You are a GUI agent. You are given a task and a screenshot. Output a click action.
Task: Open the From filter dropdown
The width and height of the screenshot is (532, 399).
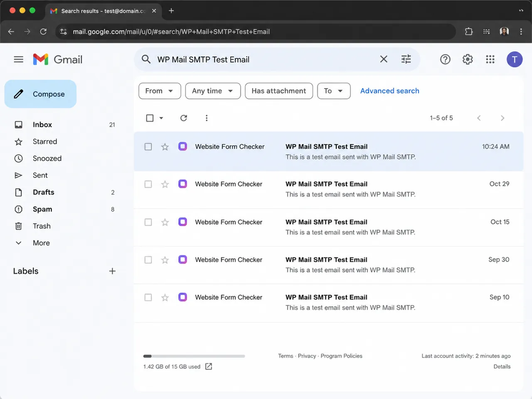160,91
